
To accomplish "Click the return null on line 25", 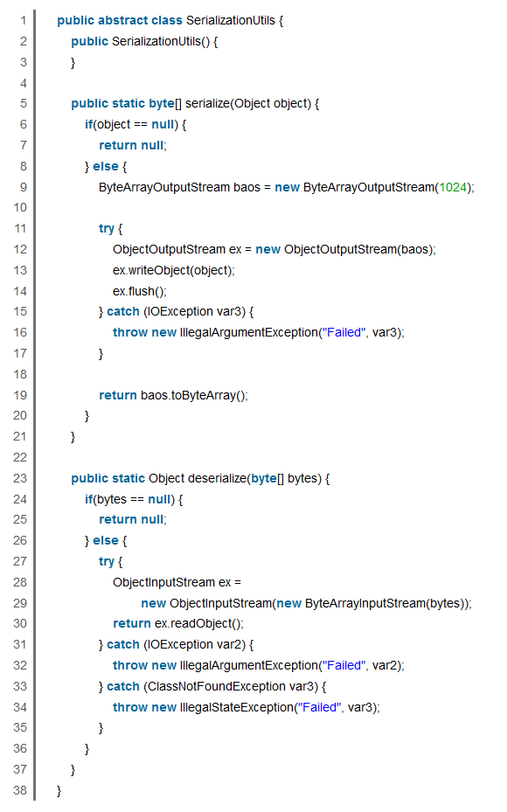I will click(x=133, y=519).
